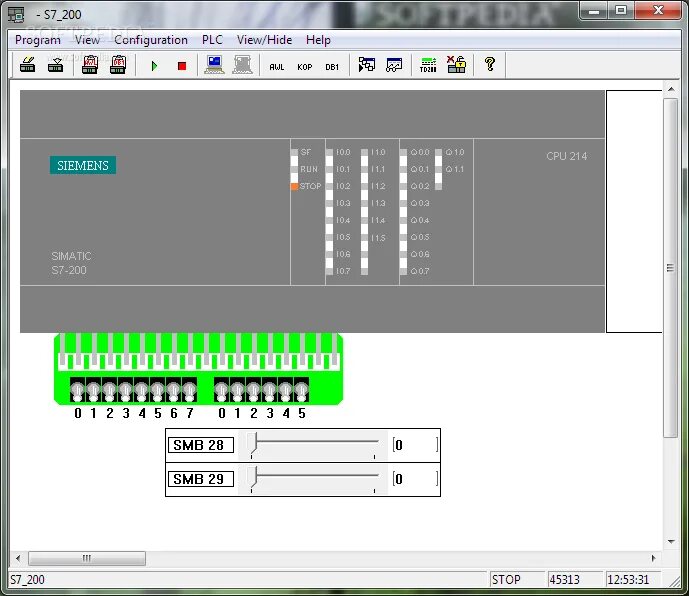This screenshot has height=596, width=689.
Task: Click the SIMATIC S7-200 label
Action: tap(71, 263)
